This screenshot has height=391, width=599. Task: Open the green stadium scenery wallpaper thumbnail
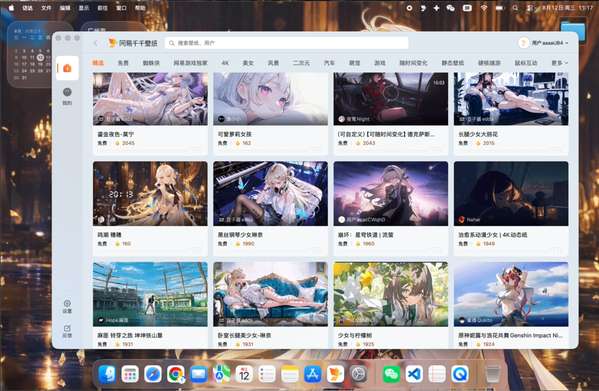click(x=150, y=294)
